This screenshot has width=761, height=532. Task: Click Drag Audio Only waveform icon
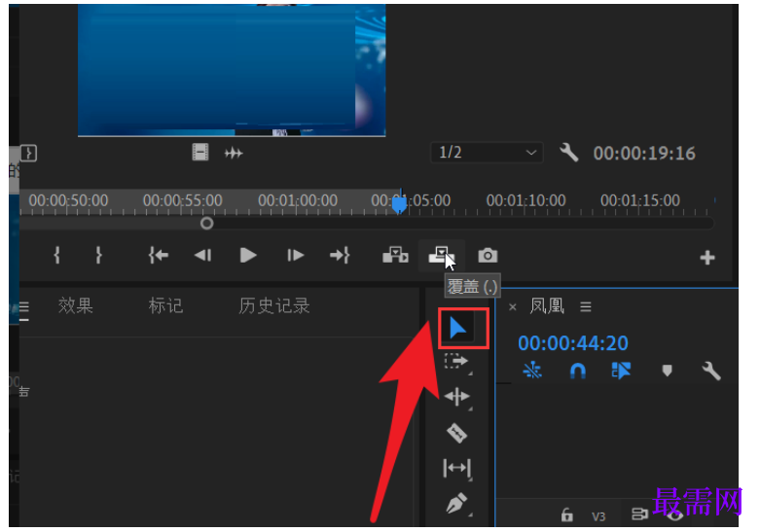tap(234, 154)
